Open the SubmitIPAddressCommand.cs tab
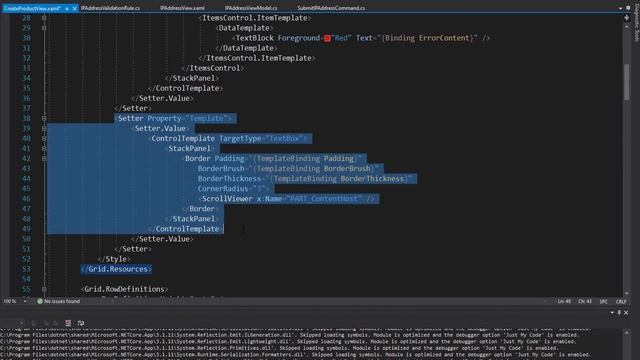This screenshot has height=360, width=640. click(x=331, y=8)
